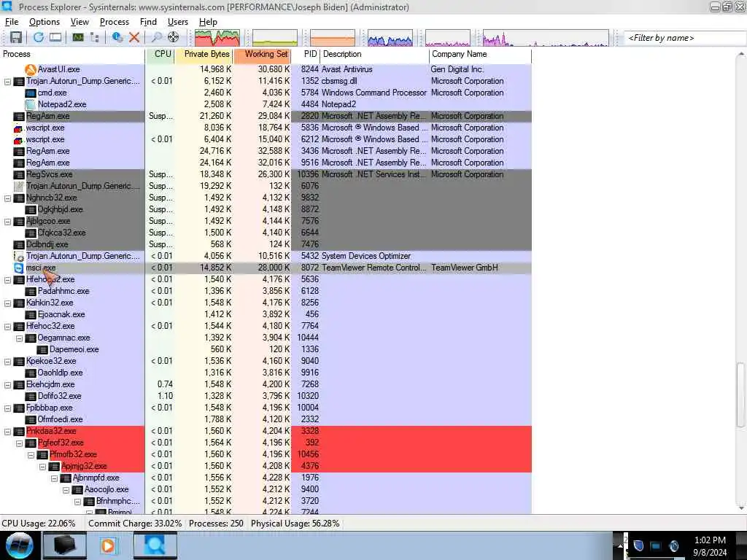Image resolution: width=747 pixels, height=560 pixels.
Task: Collapse the Trojan.Autorun_Dump.Generic tree with PID 1352
Action: (x=7, y=82)
